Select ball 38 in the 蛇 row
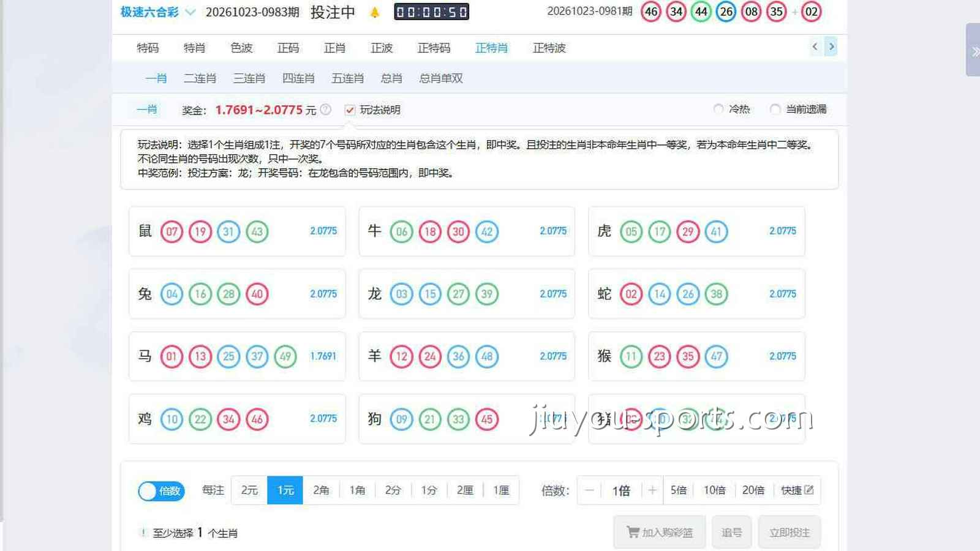 pos(717,294)
